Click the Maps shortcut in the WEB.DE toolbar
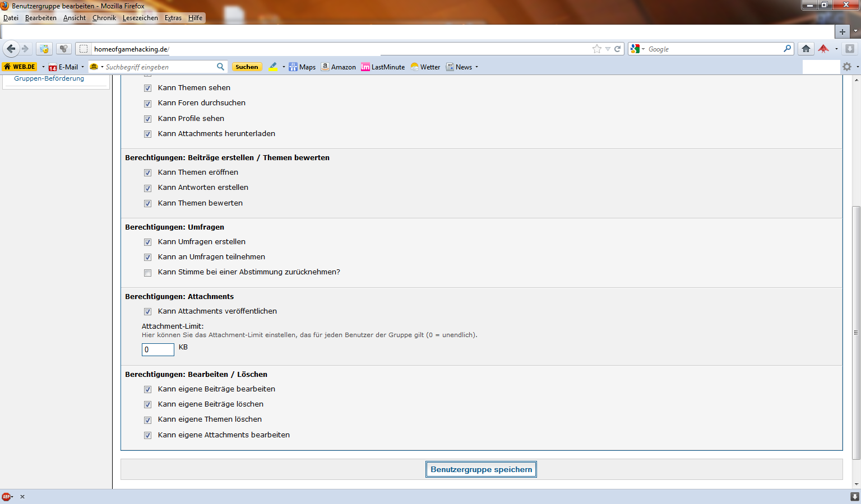This screenshot has height=504, width=861. [x=302, y=67]
